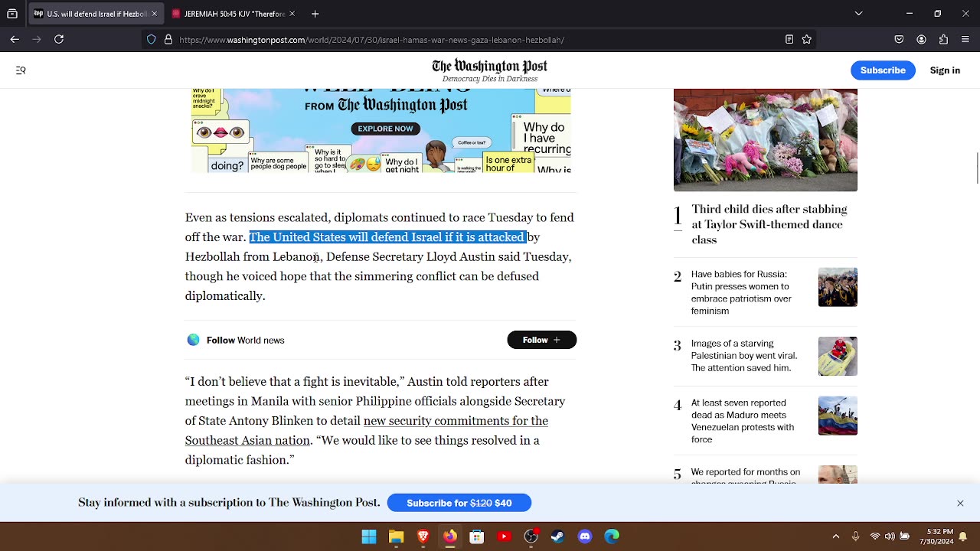980x551 pixels.
Task: Close the JEREMIAH 50:45 KJV tab
Action: [x=292, y=14]
